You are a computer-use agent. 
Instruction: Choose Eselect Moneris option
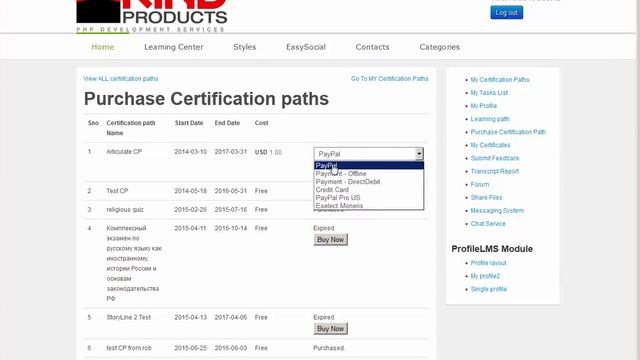(x=369, y=206)
